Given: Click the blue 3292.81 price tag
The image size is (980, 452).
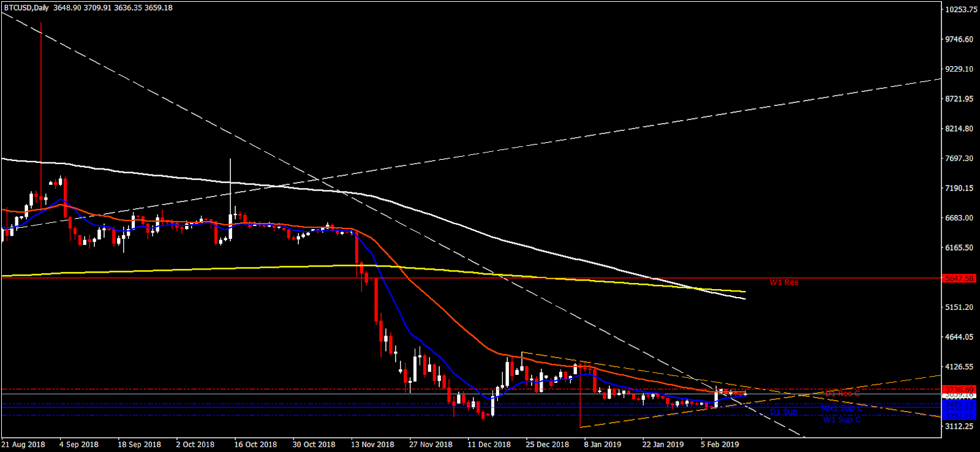Looking at the screenshot, I should pyautogui.click(x=959, y=416).
